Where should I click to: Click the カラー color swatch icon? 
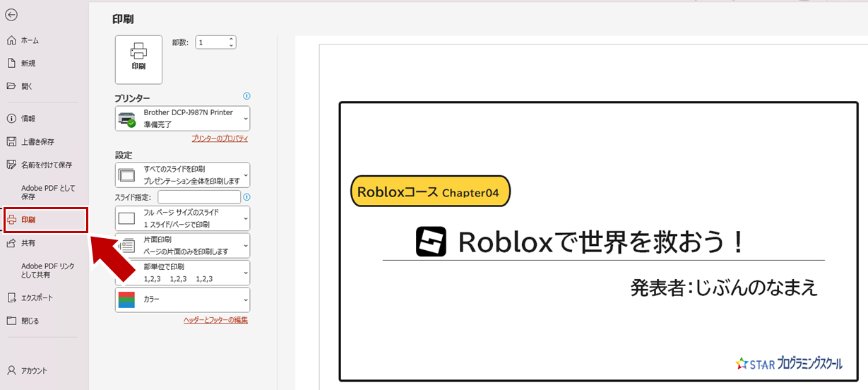(x=126, y=300)
